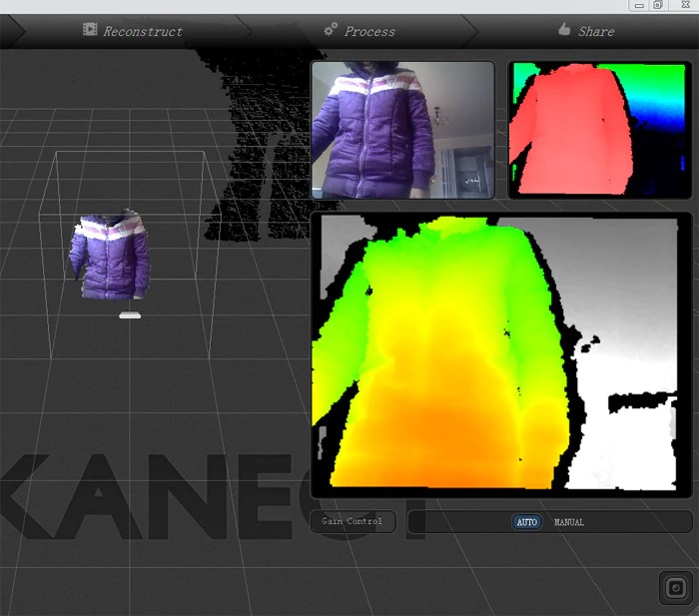Switch to the Process tab
Image resolution: width=699 pixels, height=616 pixels.
(x=369, y=31)
